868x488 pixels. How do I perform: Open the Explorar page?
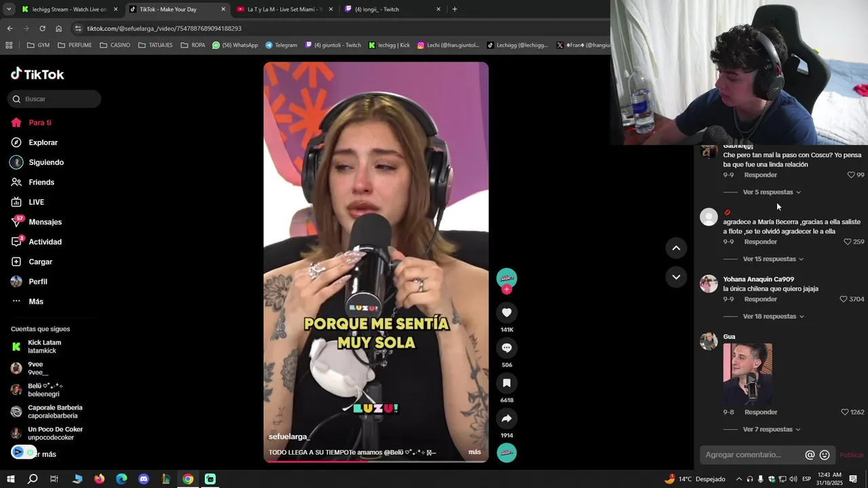coord(35,142)
